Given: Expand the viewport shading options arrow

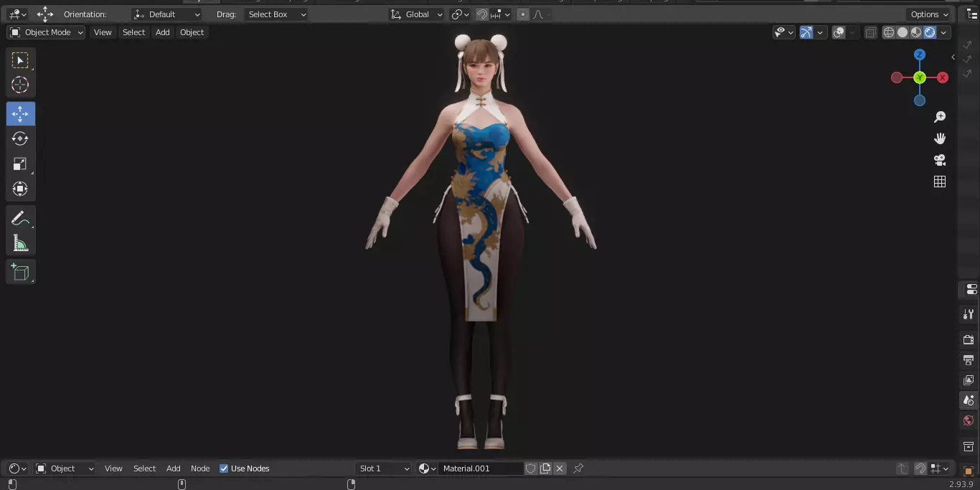Looking at the screenshot, I should point(943,32).
